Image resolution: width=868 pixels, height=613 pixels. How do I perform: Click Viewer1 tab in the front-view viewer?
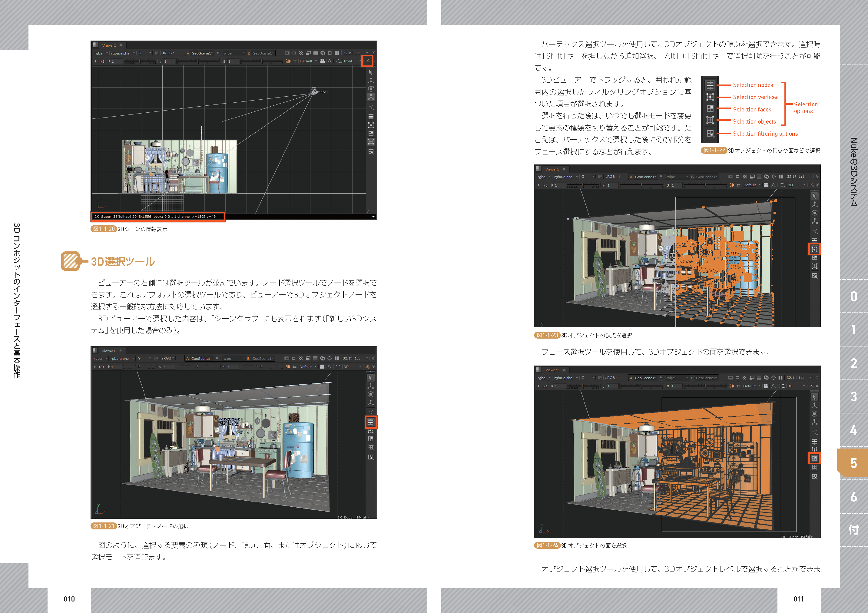coord(109,45)
